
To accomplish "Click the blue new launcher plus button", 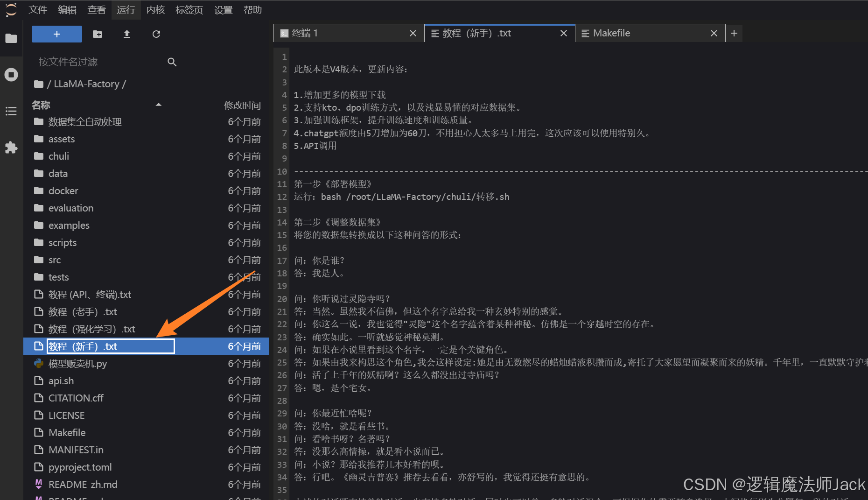I will coord(57,34).
